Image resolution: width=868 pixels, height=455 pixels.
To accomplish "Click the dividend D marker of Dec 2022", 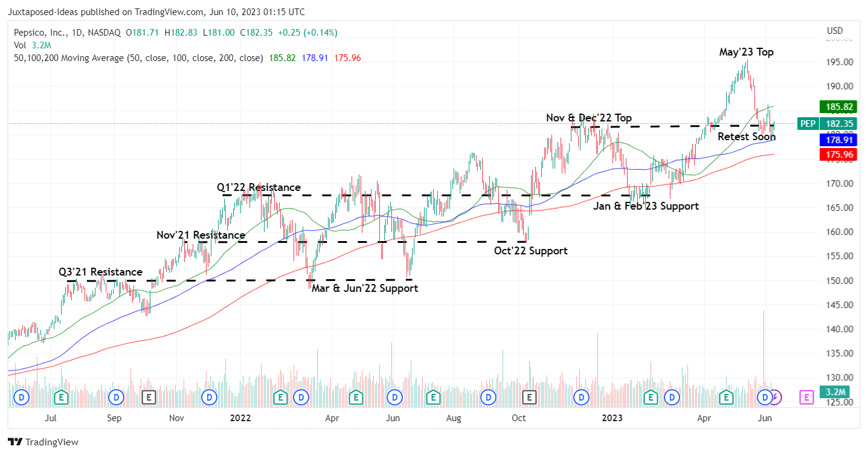I will tap(581, 397).
